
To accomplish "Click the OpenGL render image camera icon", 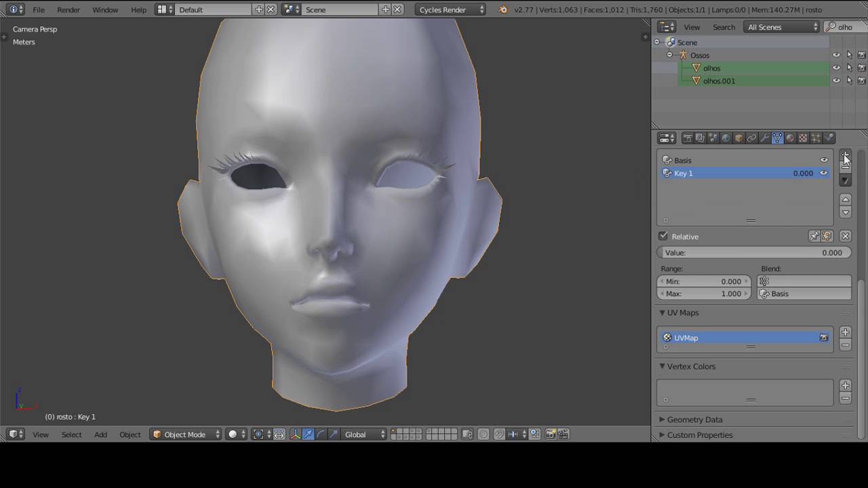I will (x=551, y=434).
